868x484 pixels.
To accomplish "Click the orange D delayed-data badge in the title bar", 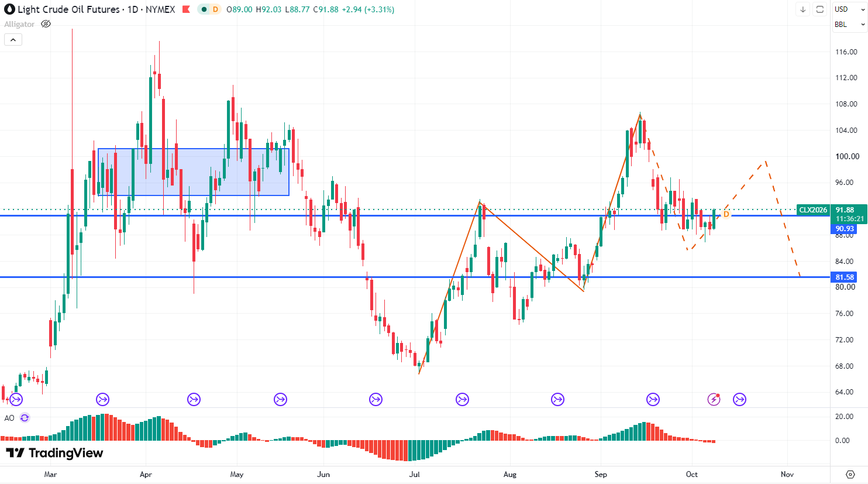I will pyautogui.click(x=215, y=9).
